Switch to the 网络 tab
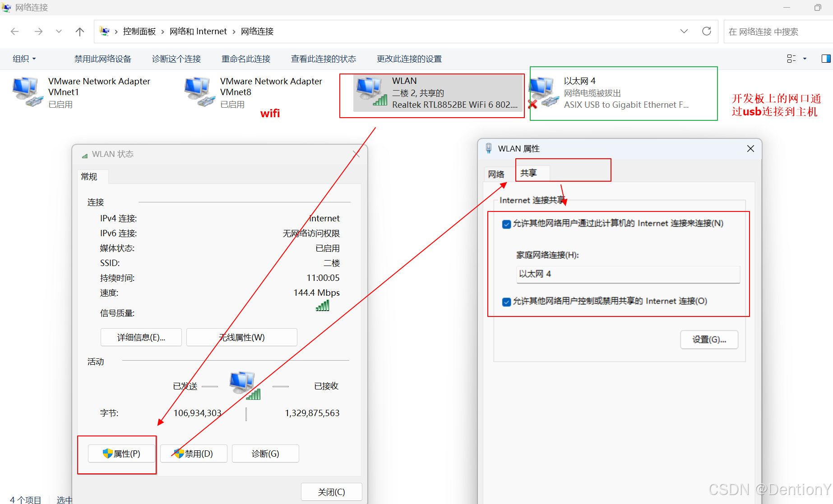 [496, 174]
